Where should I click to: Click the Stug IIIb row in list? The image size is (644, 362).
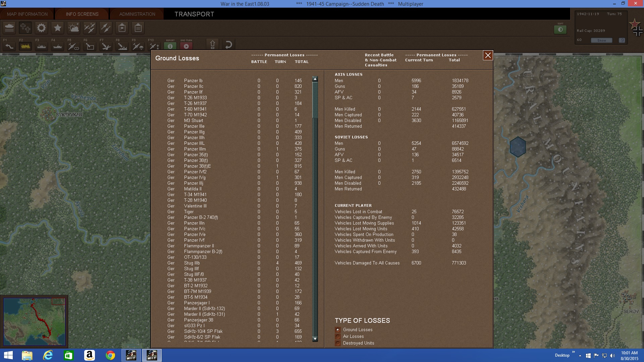pyautogui.click(x=235, y=263)
